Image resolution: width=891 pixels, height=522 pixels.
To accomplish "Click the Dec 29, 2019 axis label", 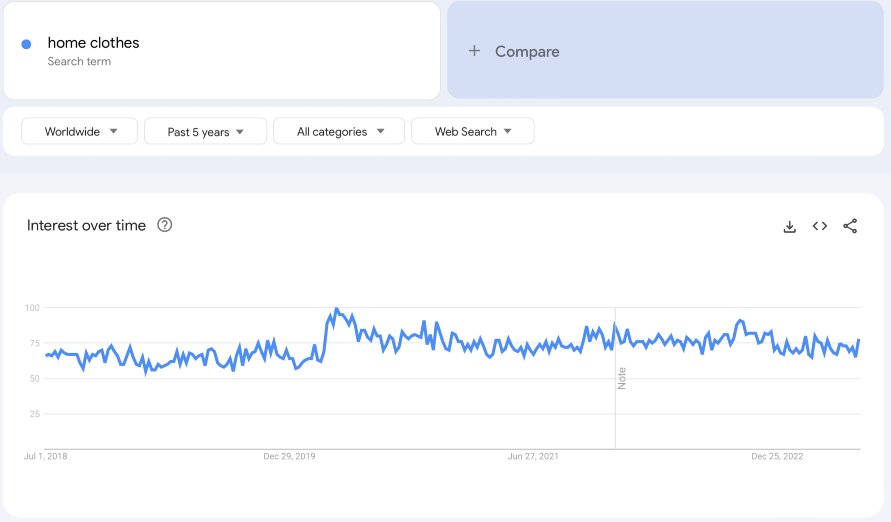I will click(x=289, y=456).
